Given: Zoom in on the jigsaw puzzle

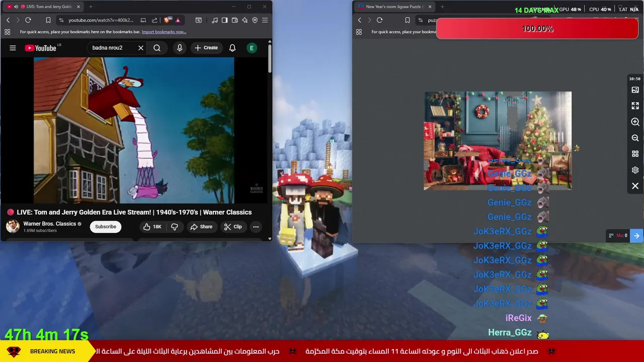Looking at the screenshot, I should (635, 122).
